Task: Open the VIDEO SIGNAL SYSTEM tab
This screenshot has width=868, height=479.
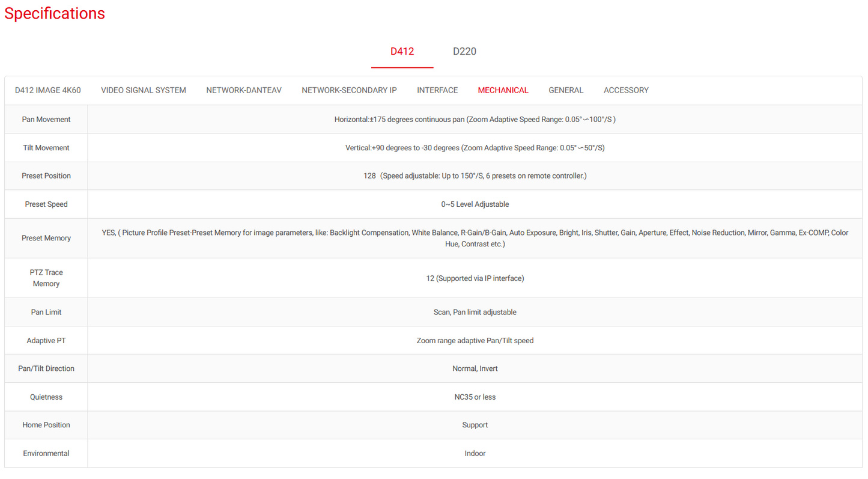Action: coord(144,90)
